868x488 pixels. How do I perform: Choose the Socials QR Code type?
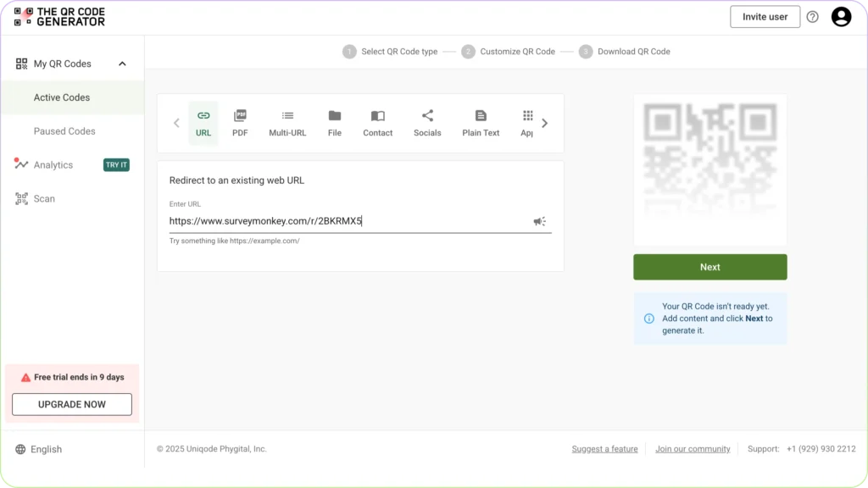(x=427, y=123)
